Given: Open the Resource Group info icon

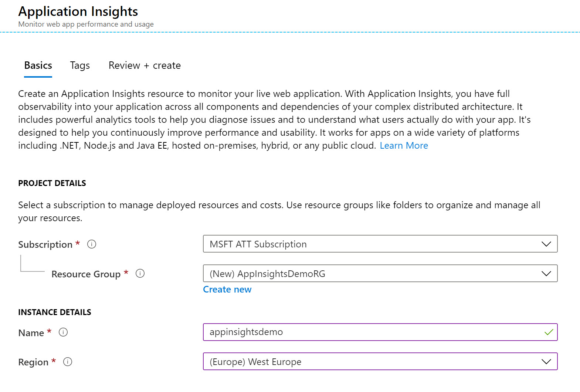Looking at the screenshot, I should pos(140,273).
